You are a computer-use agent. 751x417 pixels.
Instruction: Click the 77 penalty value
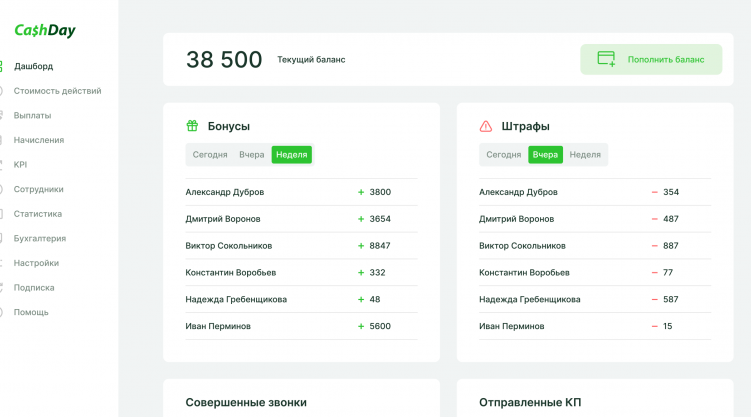(668, 272)
